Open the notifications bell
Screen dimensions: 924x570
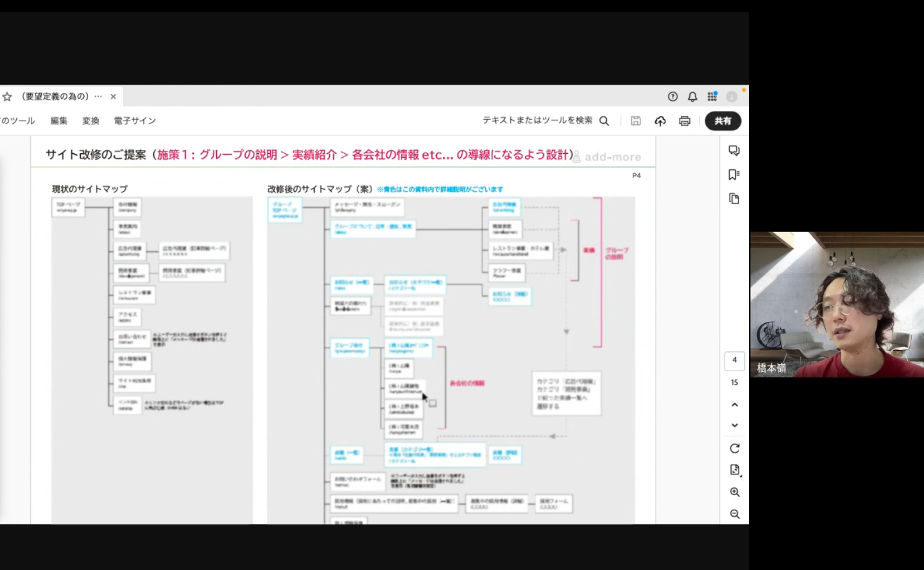point(692,97)
